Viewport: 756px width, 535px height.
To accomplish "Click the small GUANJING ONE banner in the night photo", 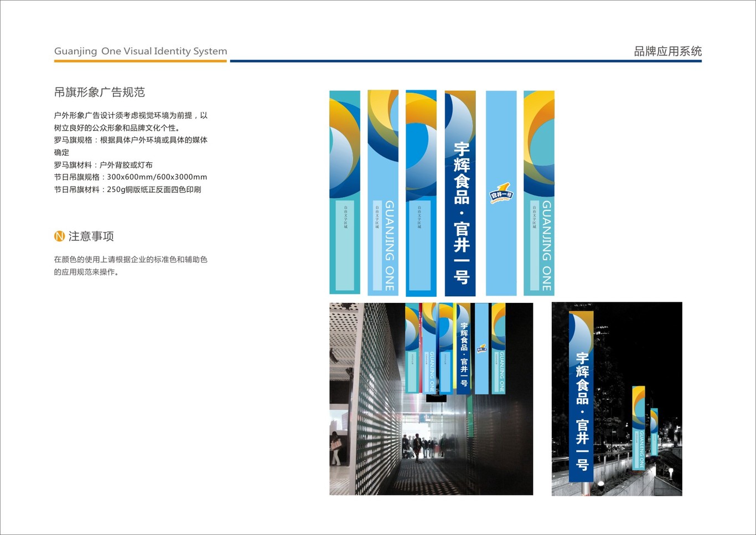I will coord(639,428).
